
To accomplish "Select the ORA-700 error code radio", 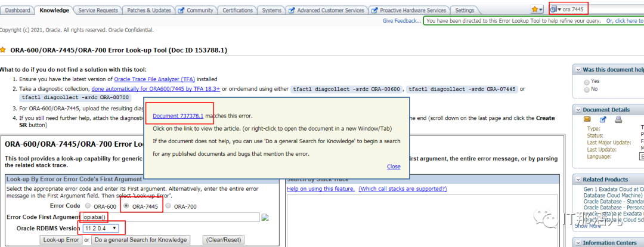I will tap(168, 205).
